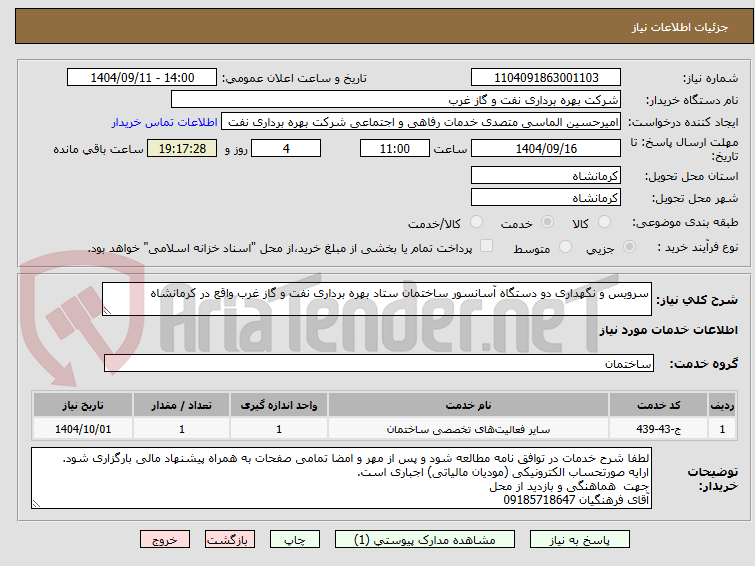The image size is (755, 566).
Task: Click the کد خدمت column header
Action: [658, 405]
